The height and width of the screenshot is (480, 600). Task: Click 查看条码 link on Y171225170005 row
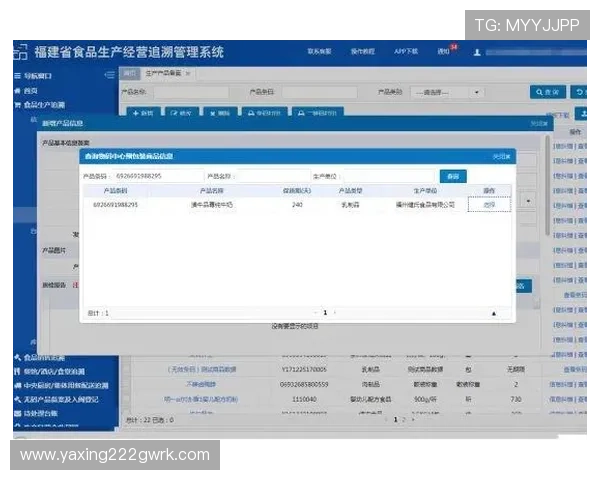tap(575, 369)
